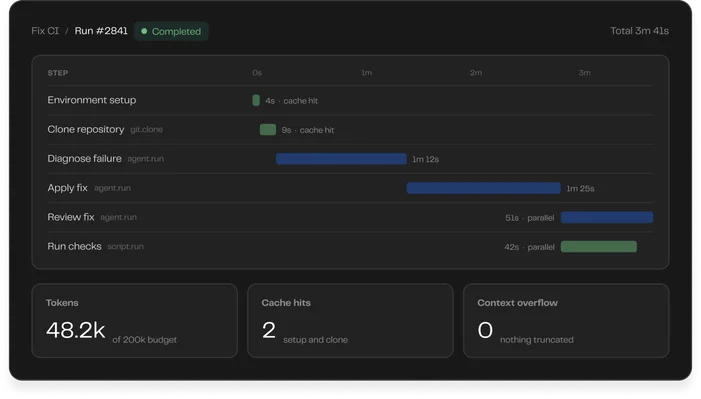This screenshot has height=399, width=701.
Task: Click the Cache hits card title
Action: (x=286, y=303)
